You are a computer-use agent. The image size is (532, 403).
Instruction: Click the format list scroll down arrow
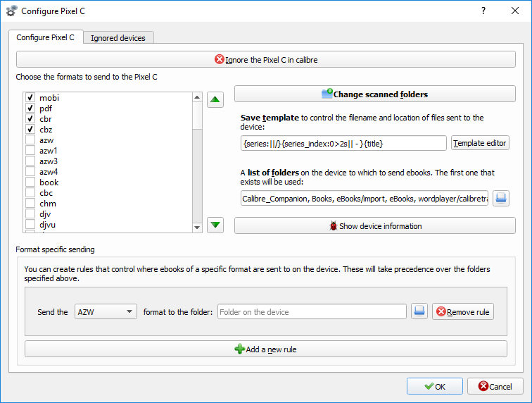click(x=197, y=228)
